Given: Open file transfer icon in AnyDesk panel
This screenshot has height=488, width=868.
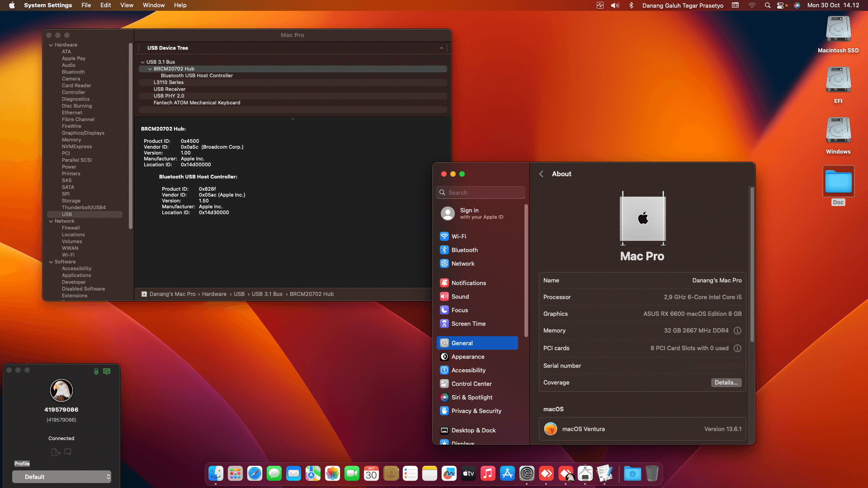Looking at the screenshot, I should pos(56,452).
